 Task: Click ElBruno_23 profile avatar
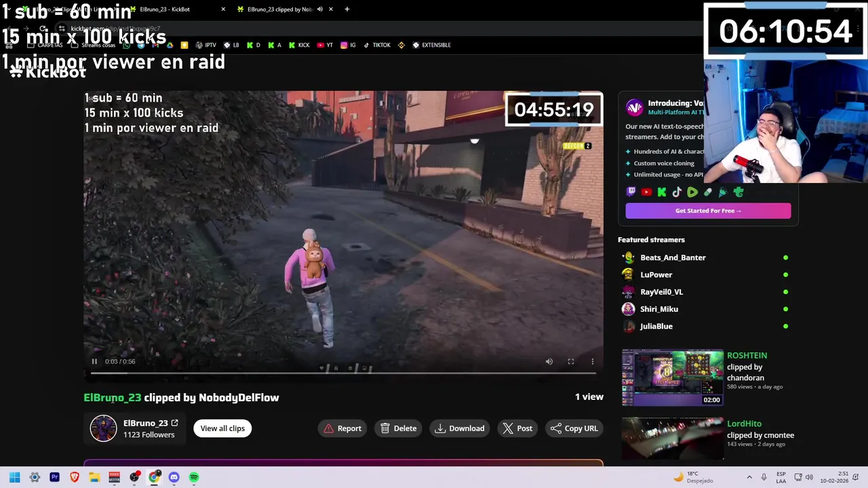click(104, 428)
